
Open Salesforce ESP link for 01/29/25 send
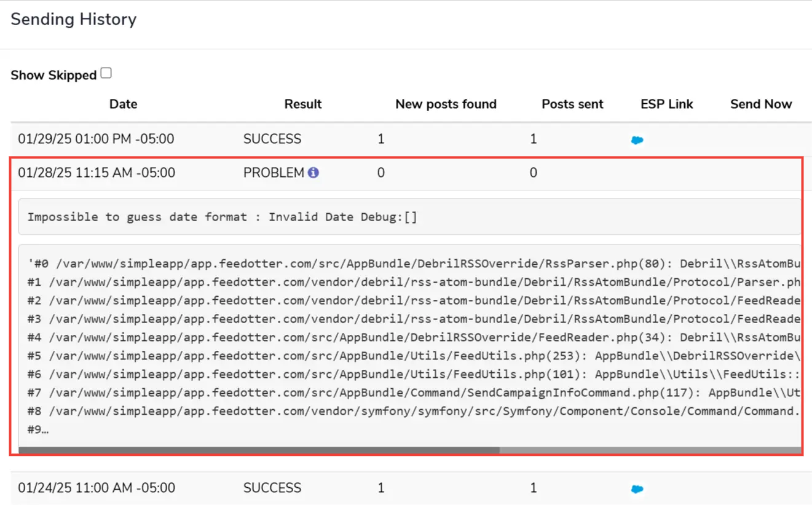pyautogui.click(x=637, y=140)
